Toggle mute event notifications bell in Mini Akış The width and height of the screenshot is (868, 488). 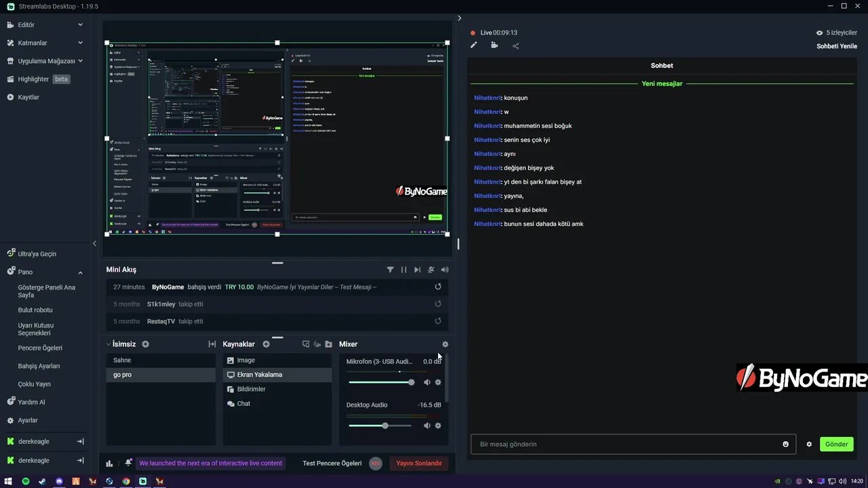(x=431, y=270)
